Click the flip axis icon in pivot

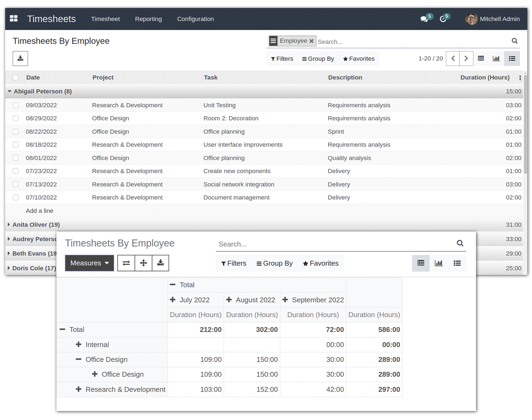click(x=126, y=263)
